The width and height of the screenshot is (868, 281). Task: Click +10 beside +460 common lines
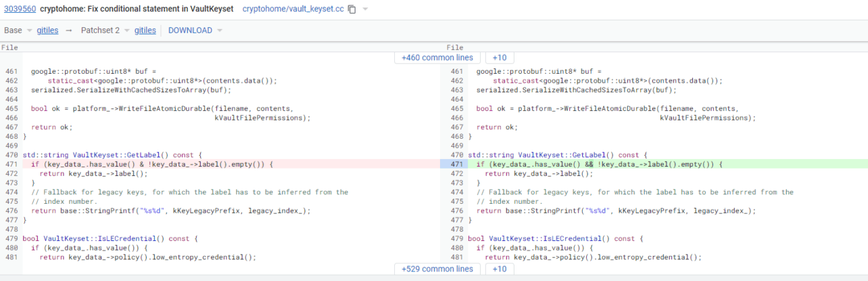click(x=500, y=58)
